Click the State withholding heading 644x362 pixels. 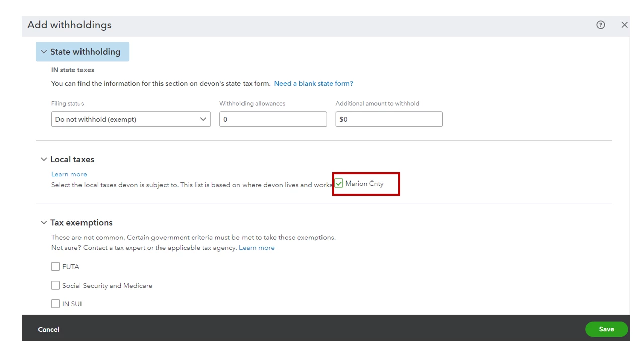point(85,52)
